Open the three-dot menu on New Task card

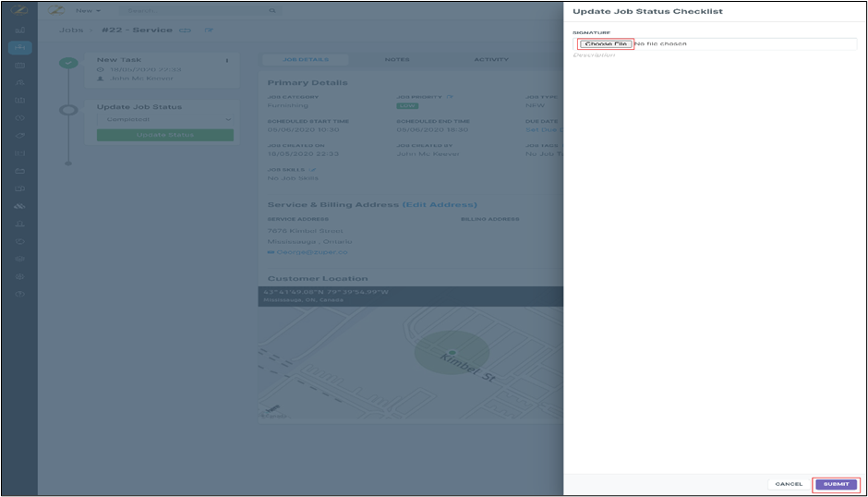(227, 60)
